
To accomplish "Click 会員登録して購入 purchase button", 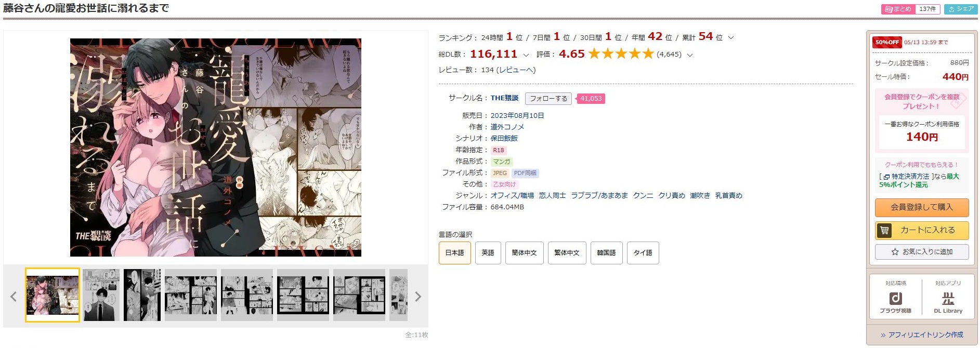I will click(922, 207).
